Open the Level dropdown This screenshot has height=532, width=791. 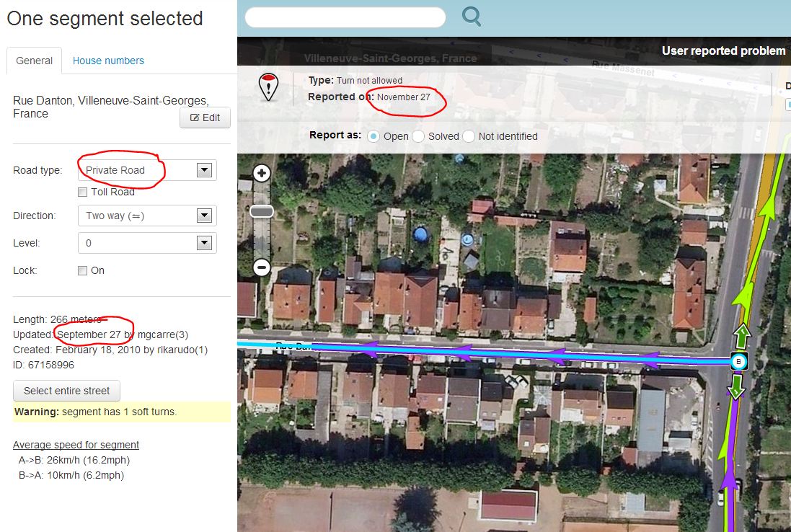147,243
